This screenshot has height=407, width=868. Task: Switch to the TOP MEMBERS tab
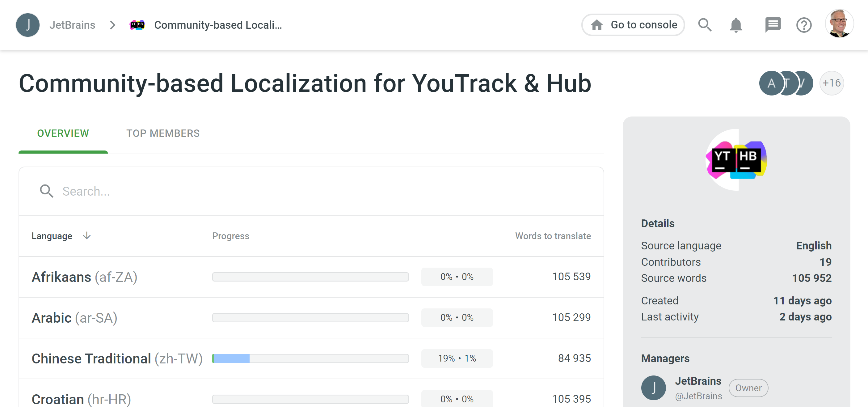163,133
